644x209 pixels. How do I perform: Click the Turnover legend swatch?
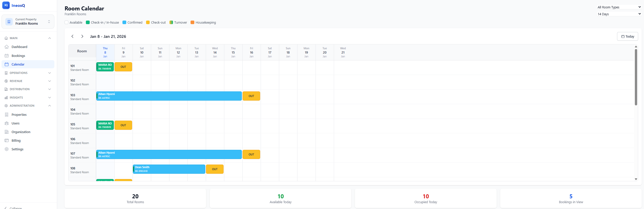click(x=171, y=22)
